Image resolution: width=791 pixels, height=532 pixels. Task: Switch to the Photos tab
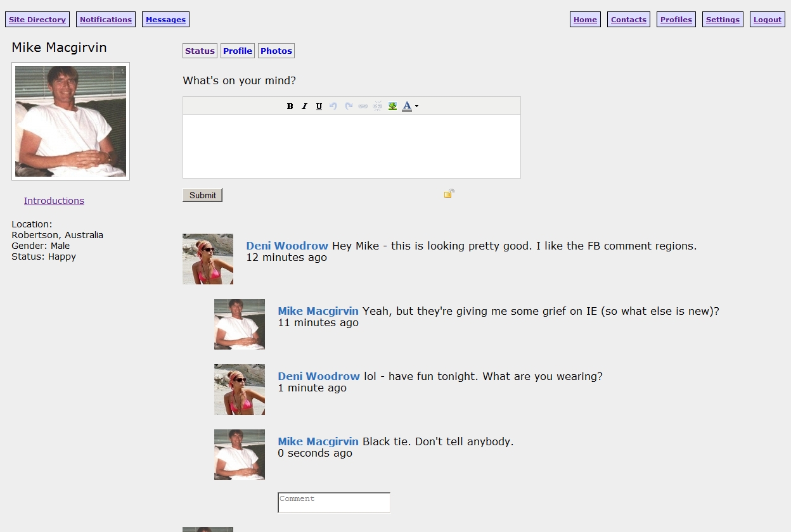[x=276, y=51]
